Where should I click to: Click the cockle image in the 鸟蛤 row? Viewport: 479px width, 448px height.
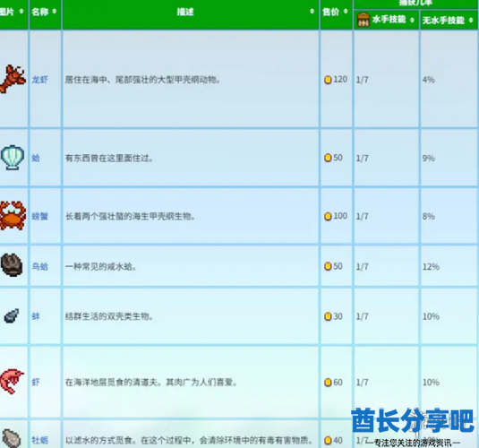pos(12,265)
